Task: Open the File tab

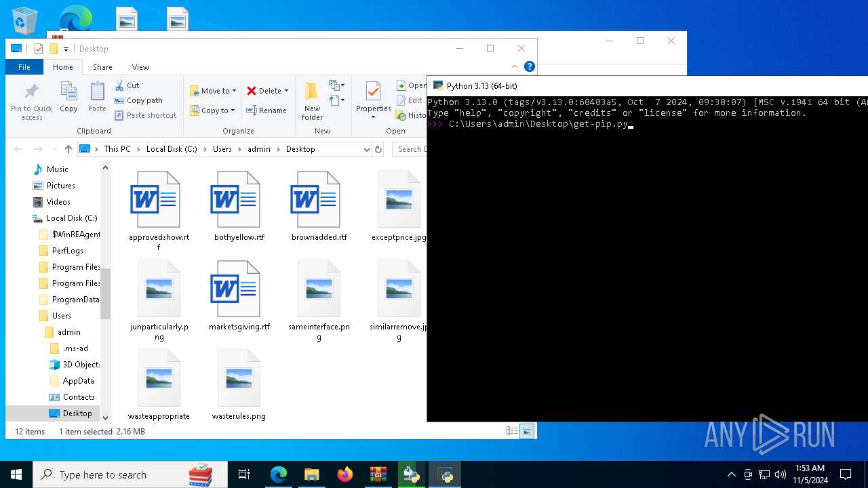Action: pyautogui.click(x=24, y=67)
